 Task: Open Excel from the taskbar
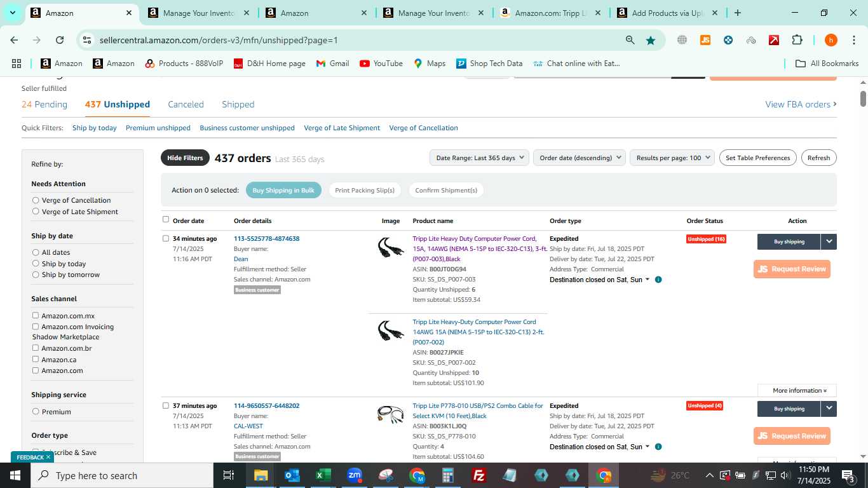point(323,475)
